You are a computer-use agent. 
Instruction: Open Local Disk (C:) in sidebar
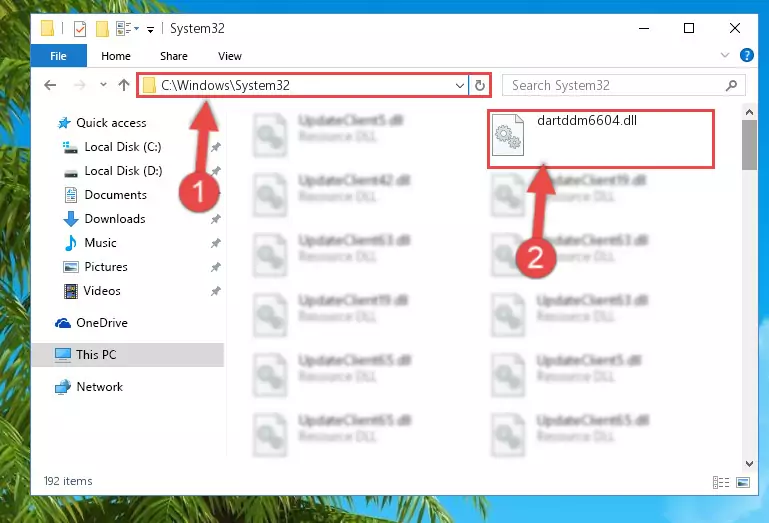coord(123,147)
